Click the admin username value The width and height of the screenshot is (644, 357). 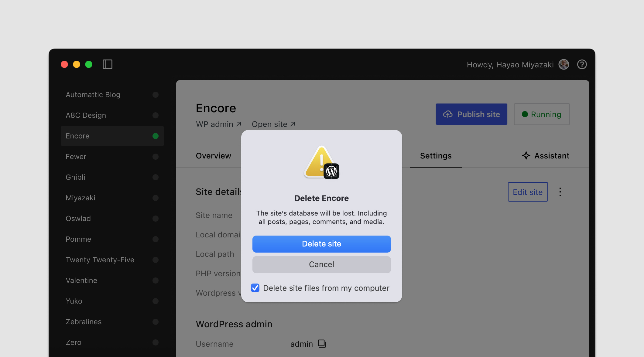(x=301, y=344)
